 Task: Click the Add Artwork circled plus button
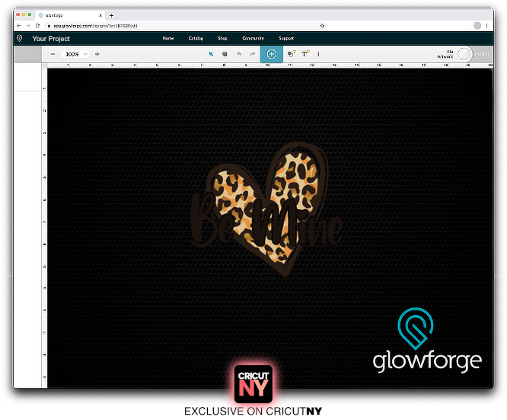pyautogui.click(x=272, y=54)
